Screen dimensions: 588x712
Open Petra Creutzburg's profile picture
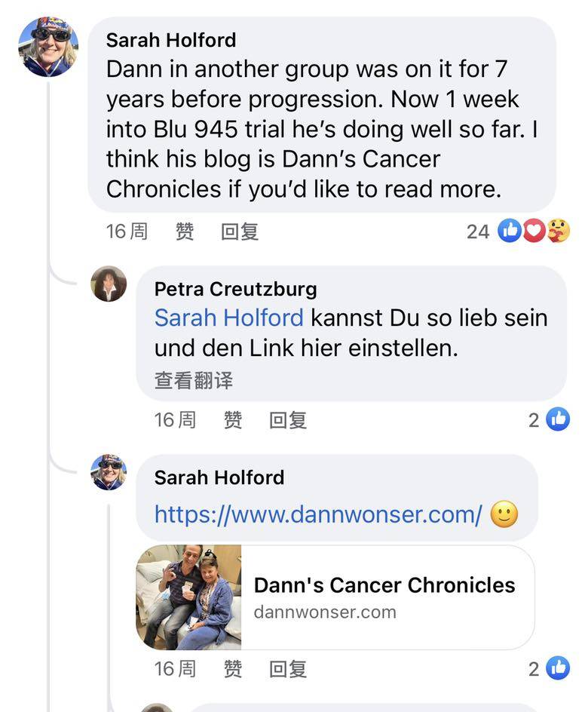click(109, 284)
